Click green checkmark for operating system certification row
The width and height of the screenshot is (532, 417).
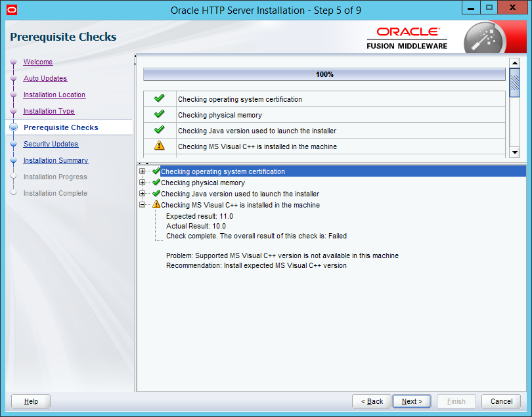[159, 99]
